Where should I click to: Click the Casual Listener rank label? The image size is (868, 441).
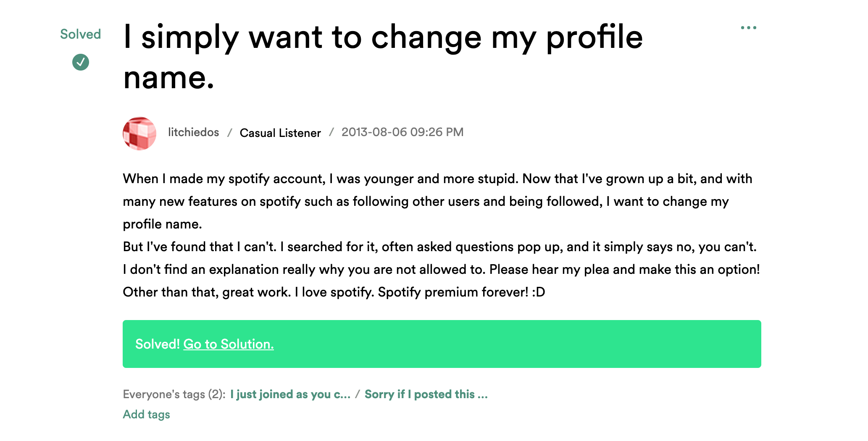pyautogui.click(x=280, y=133)
